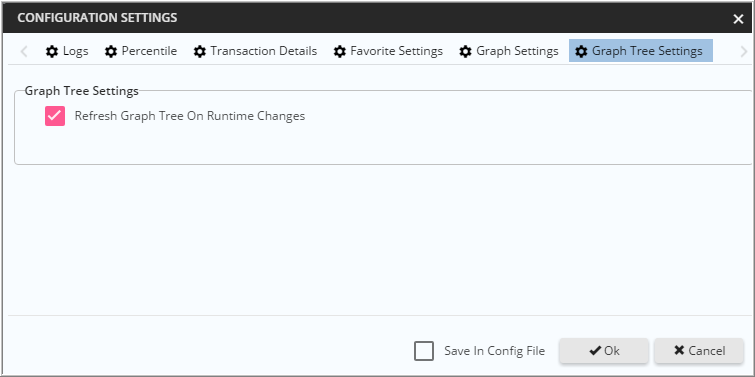Show earlier tabs with the left chevron
Viewport: 755px width, 377px height.
click(24, 51)
